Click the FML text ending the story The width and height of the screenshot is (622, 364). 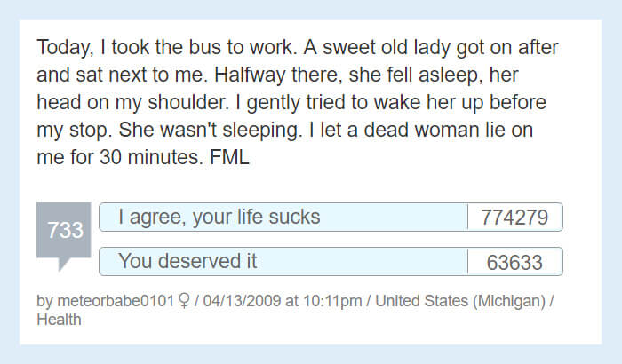[x=229, y=157]
